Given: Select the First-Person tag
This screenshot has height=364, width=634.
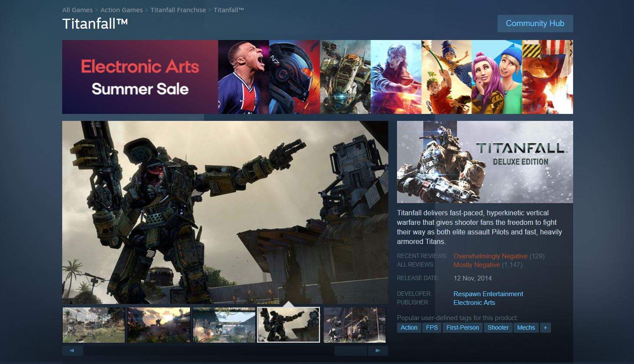Looking at the screenshot, I should point(463,327).
